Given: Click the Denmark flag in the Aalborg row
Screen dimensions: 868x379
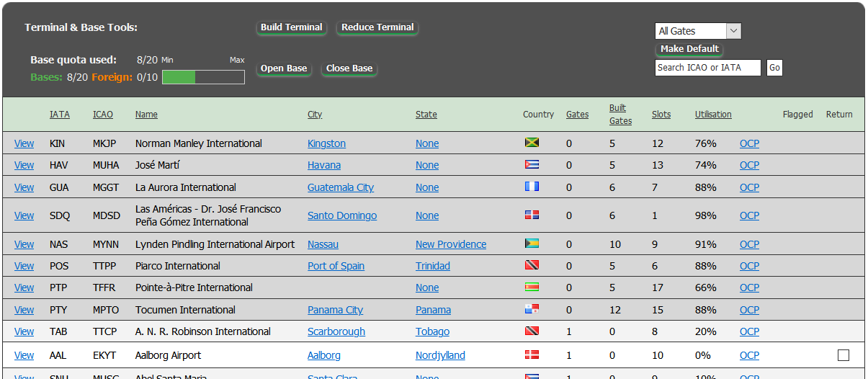Looking at the screenshot, I should click(x=532, y=355).
